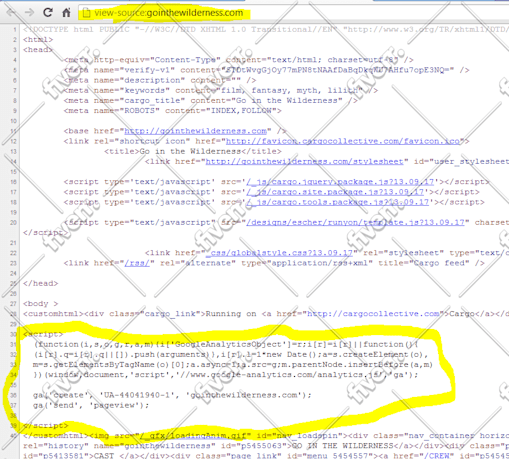Click the page document icon in address bar

click(x=86, y=13)
